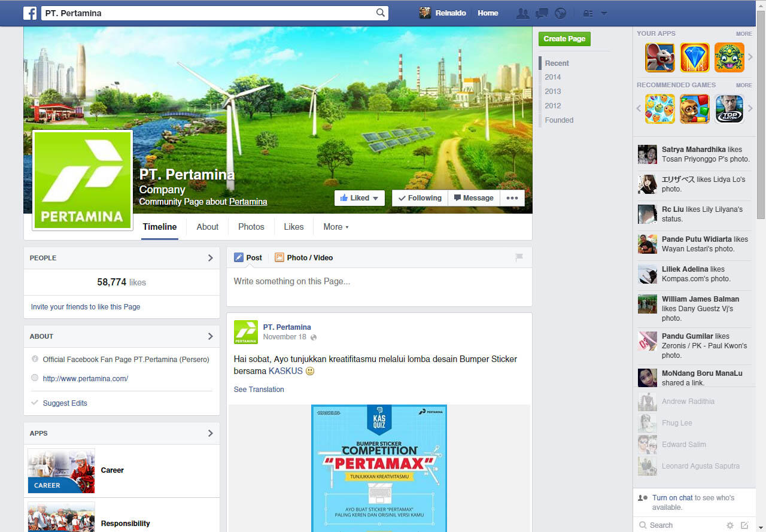Open the brown pet and blocks recommended game
This screenshot has height=532, width=766.
695,109
